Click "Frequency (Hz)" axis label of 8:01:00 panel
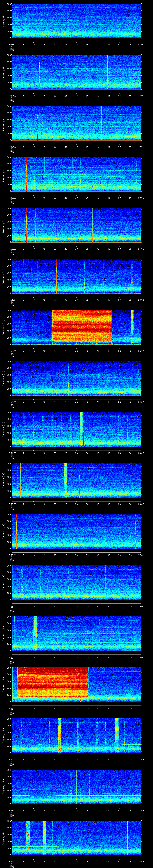Image resolution: width=153 pixels, height=868 pixels. pos(3,786)
